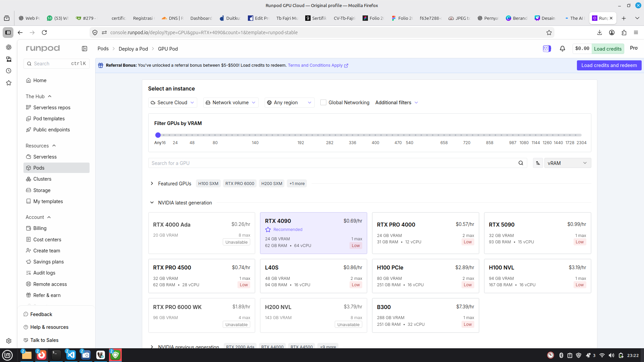Image resolution: width=644 pixels, height=362 pixels.
Task: Open Firefox downloads panel
Action: coord(600,33)
